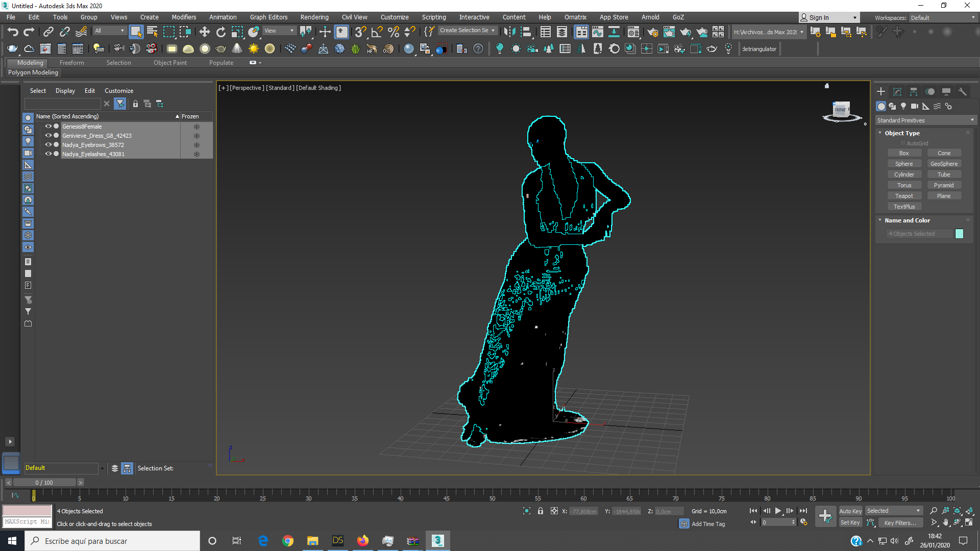
Task: Toggle the AutoGrid checkbox
Action: tap(902, 143)
